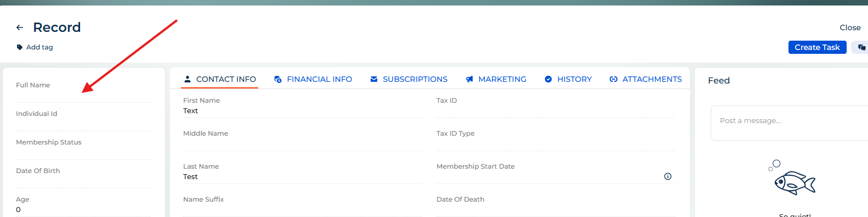Click the Record page title
This screenshot has width=868, height=217.
click(x=57, y=27)
